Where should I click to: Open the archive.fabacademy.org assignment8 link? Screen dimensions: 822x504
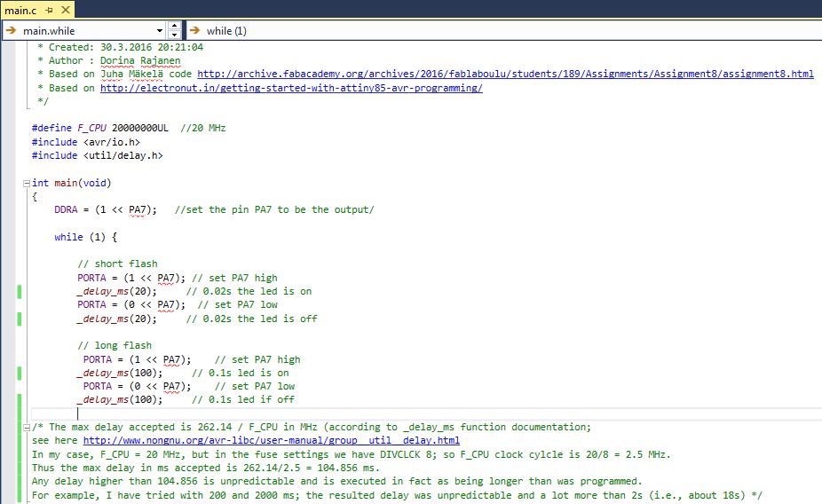pos(505,74)
